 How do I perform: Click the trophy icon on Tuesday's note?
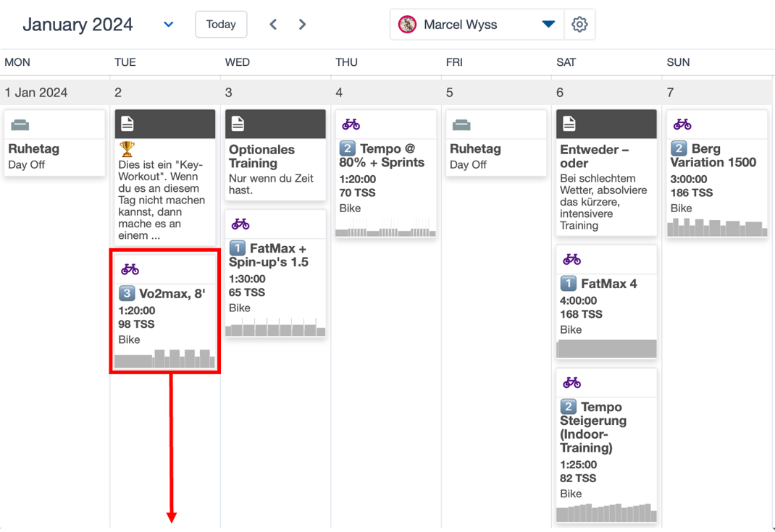(x=127, y=149)
